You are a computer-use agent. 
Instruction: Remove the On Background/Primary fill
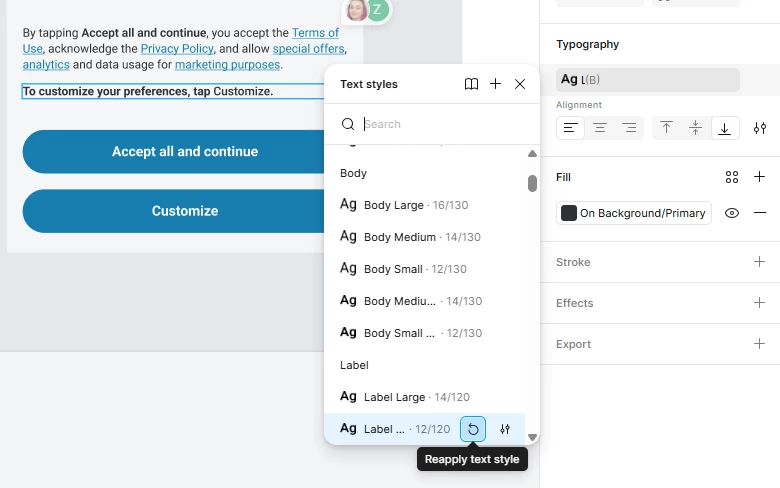pyautogui.click(x=760, y=213)
